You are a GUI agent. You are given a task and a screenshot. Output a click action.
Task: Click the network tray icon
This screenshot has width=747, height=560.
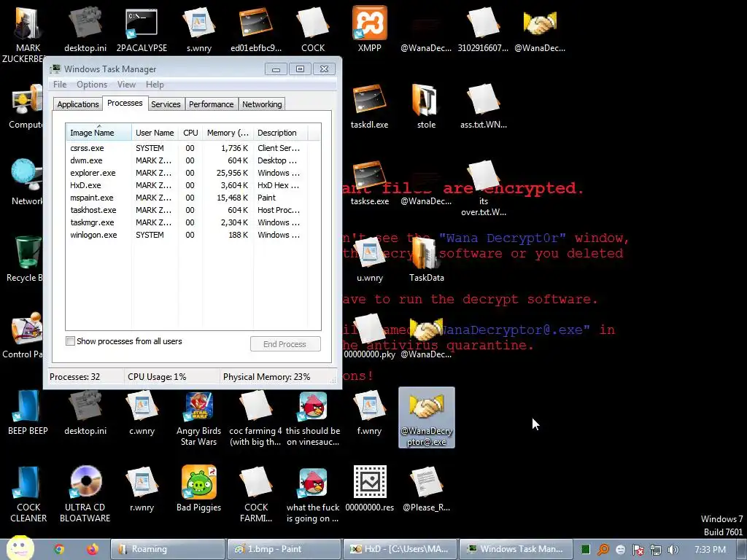[x=656, y=550]
